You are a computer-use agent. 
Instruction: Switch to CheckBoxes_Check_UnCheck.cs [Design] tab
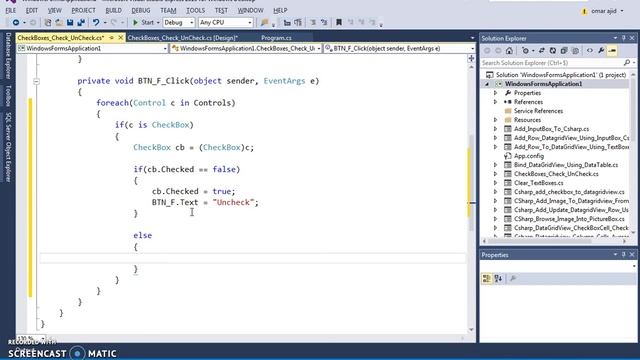coord(182,38)
